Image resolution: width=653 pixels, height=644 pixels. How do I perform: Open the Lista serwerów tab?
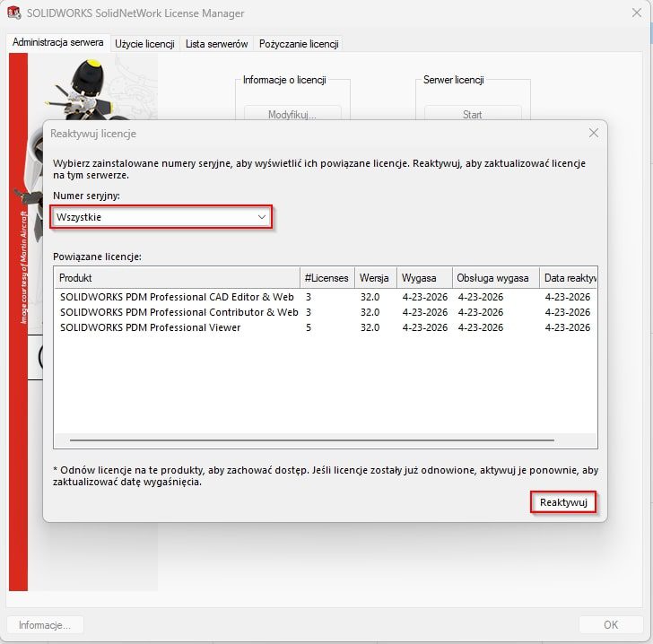216,44
